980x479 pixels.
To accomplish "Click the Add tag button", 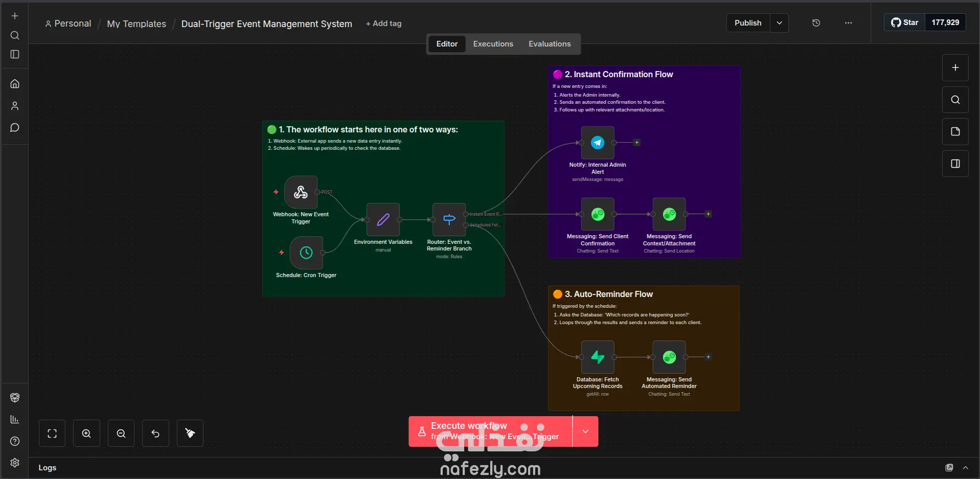I will (384, 24).
